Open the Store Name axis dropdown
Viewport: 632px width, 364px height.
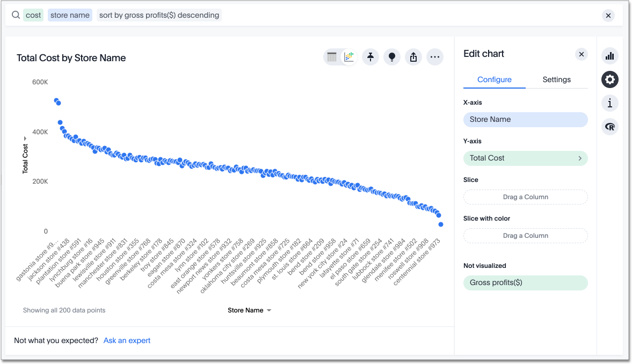coord(250,310)
